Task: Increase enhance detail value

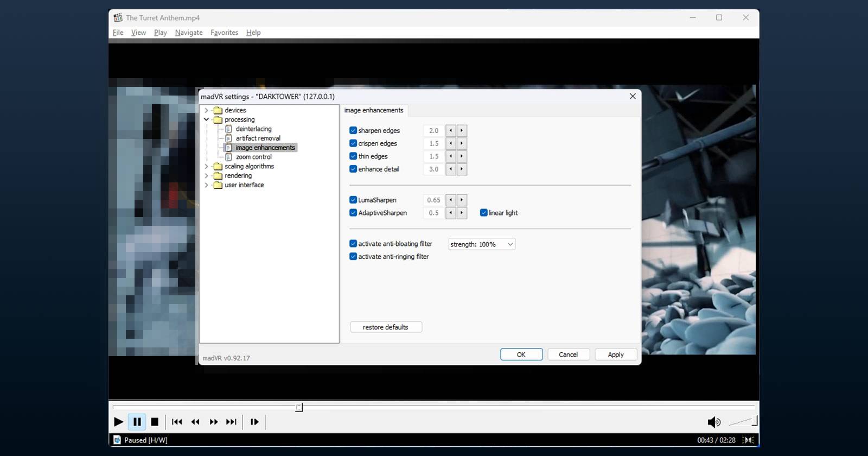Action: (462, 169)
